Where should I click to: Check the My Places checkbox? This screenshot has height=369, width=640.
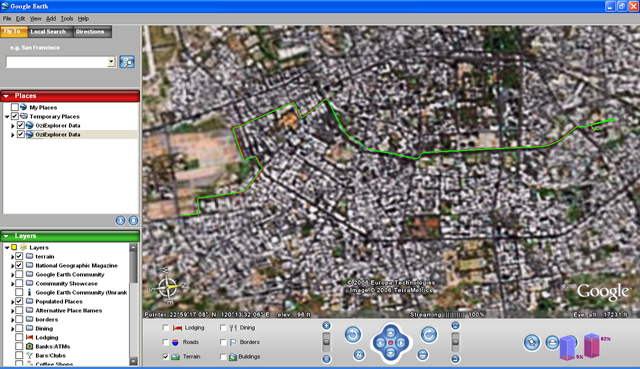(15, 107)
